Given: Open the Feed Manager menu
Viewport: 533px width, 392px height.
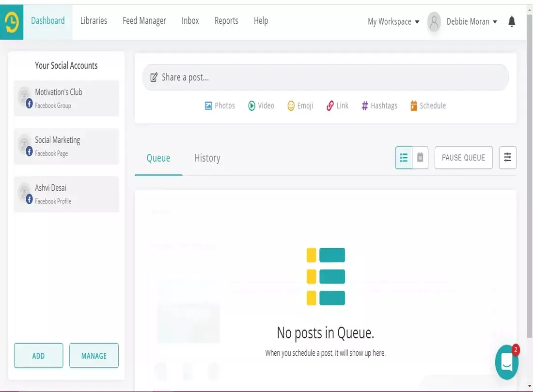Looking at the screenshot, I should (x=144, y=21).
